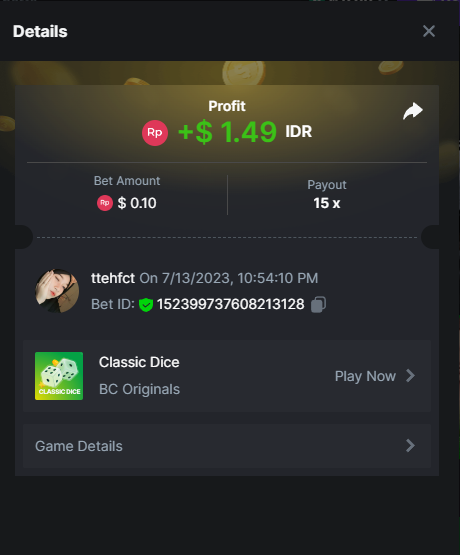Close the Details dialog
This screenshot has height=555, width=460.
point(429,31)
